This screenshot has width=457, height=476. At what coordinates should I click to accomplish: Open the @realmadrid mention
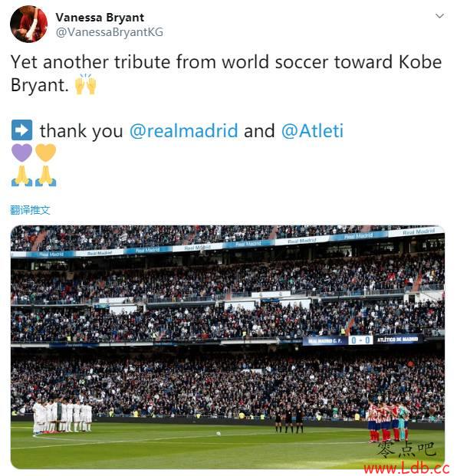pyautogui.click(x=184, y=131)
